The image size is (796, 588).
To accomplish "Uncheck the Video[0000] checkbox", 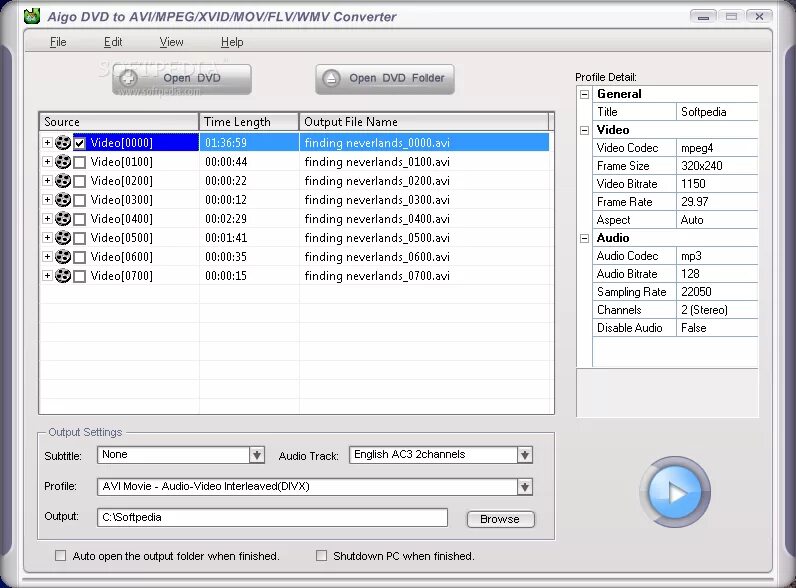I will click(x=79, y=143).
